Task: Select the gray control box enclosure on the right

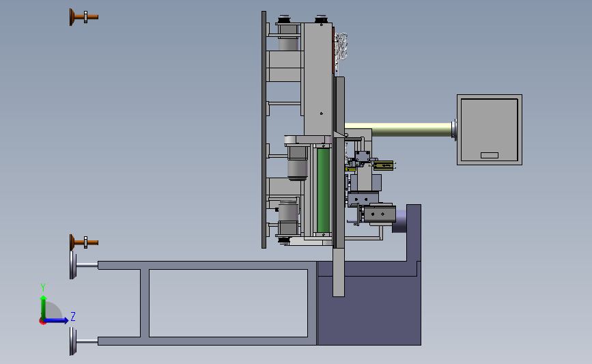Action: click(490, 130)
